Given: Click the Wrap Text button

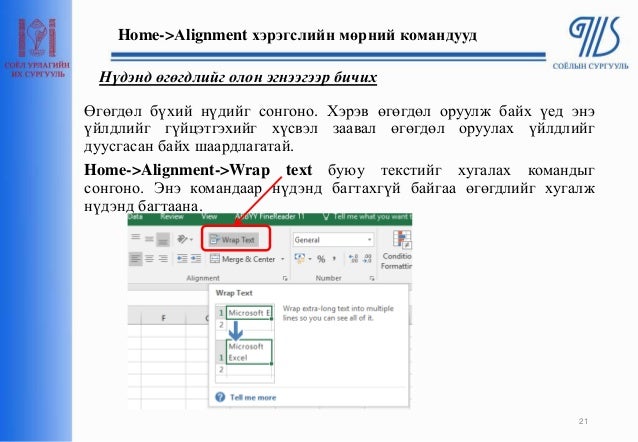Looking at the screenshot, I should pos(233,239).
